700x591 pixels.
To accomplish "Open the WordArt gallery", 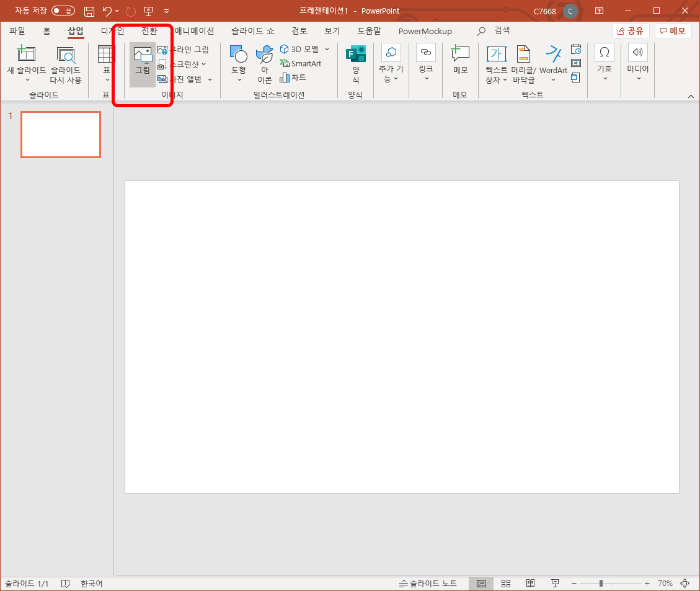I will pos(553,64).
